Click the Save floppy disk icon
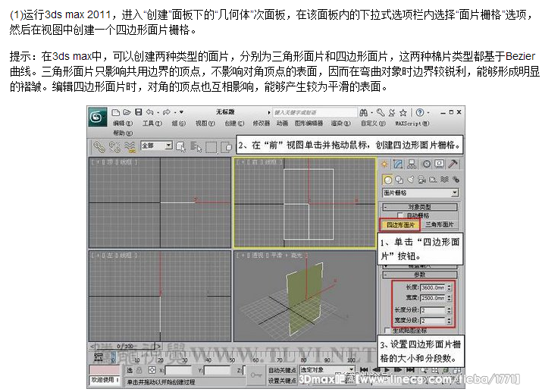This screenshot has width=542, height=392. [138, 112]
